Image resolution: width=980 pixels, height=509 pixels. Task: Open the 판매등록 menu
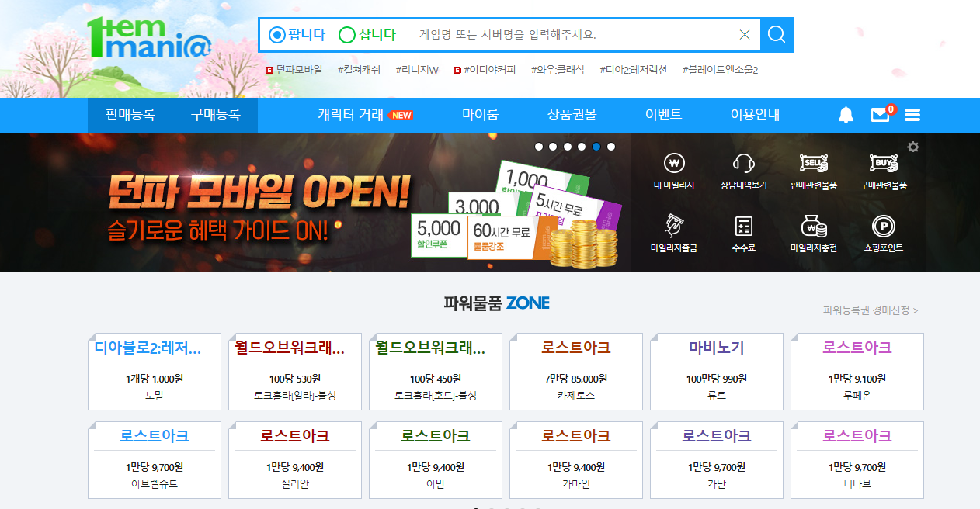(x=130, y=115)
